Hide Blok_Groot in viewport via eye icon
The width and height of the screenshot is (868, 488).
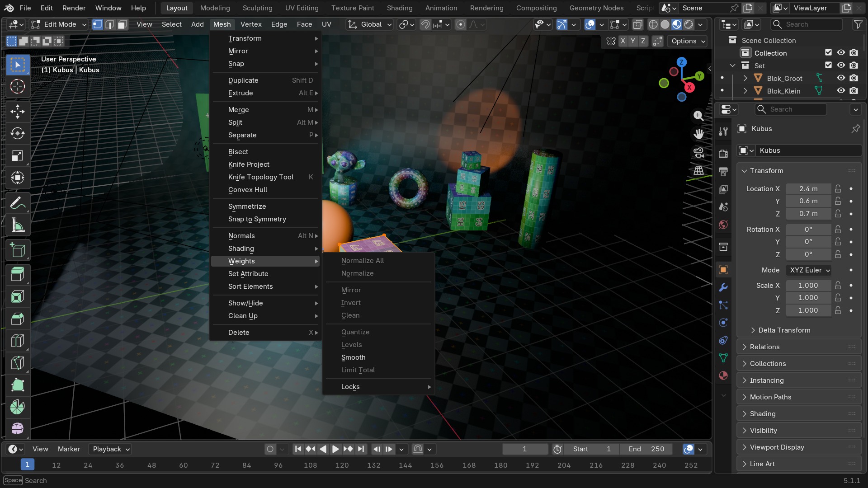(841, 78)
